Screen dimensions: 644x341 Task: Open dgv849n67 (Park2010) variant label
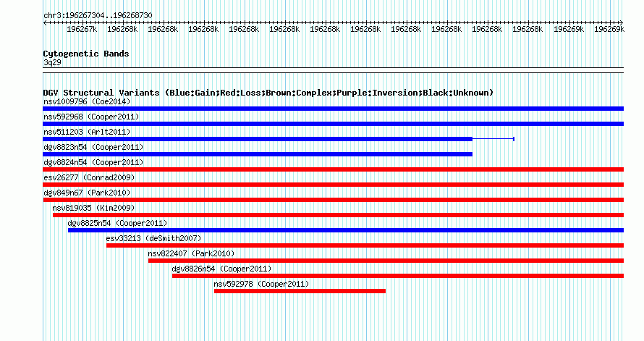tap(87, 193)
